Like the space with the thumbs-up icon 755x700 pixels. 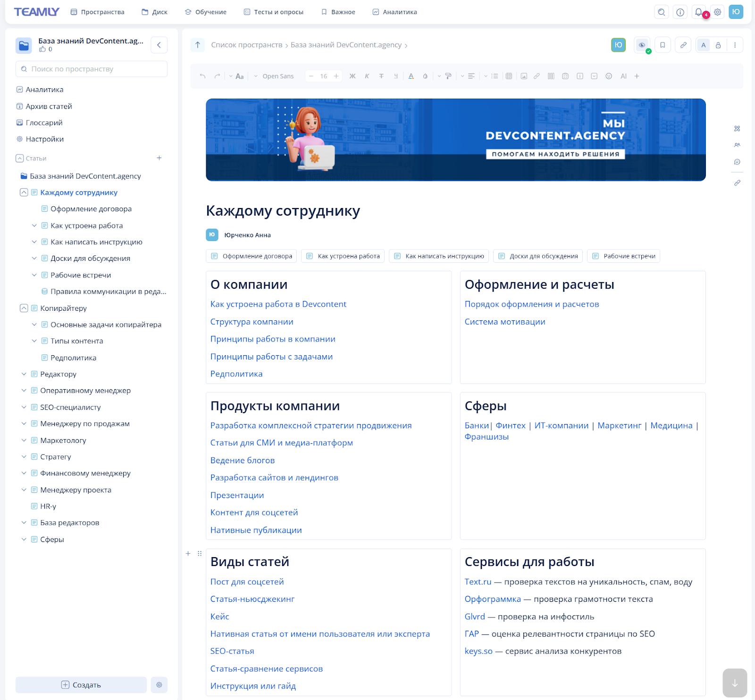pos(42,49)
